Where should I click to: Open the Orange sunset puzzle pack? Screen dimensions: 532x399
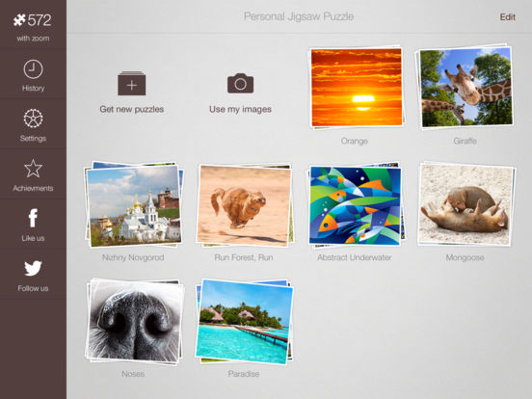click(x=357, y=87)
